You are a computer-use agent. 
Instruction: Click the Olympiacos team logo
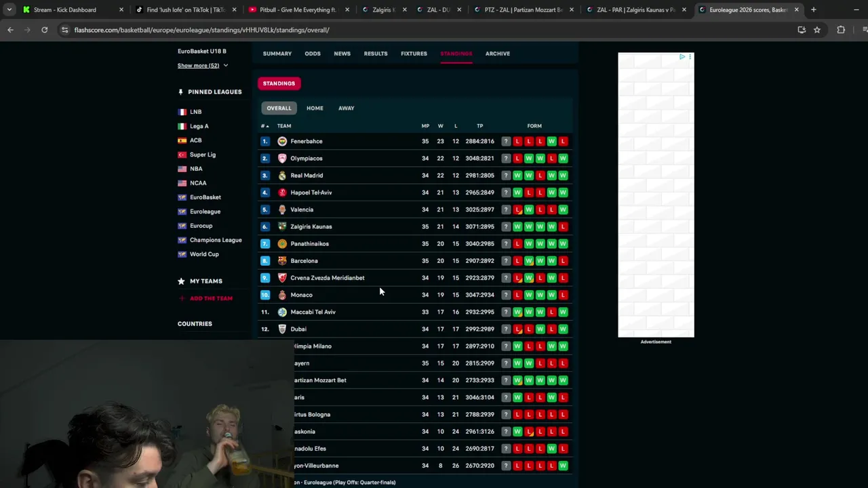[282, 158]
